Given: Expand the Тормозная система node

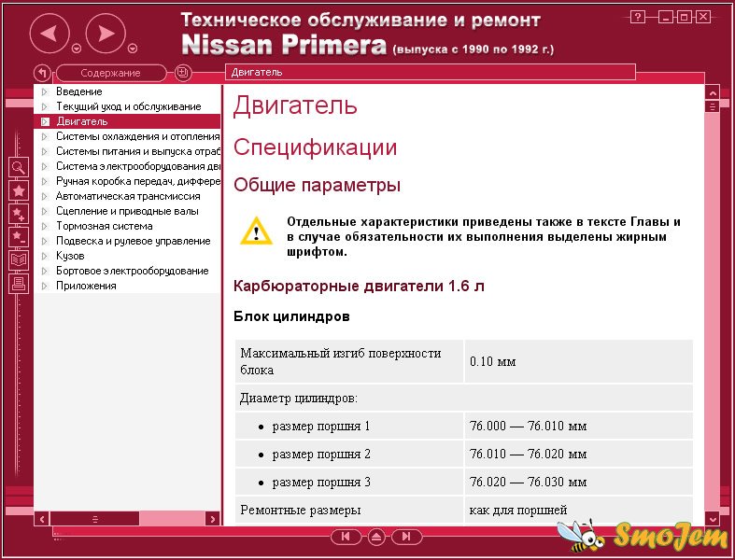Looking at the screenshot, I should pos(45,227).
